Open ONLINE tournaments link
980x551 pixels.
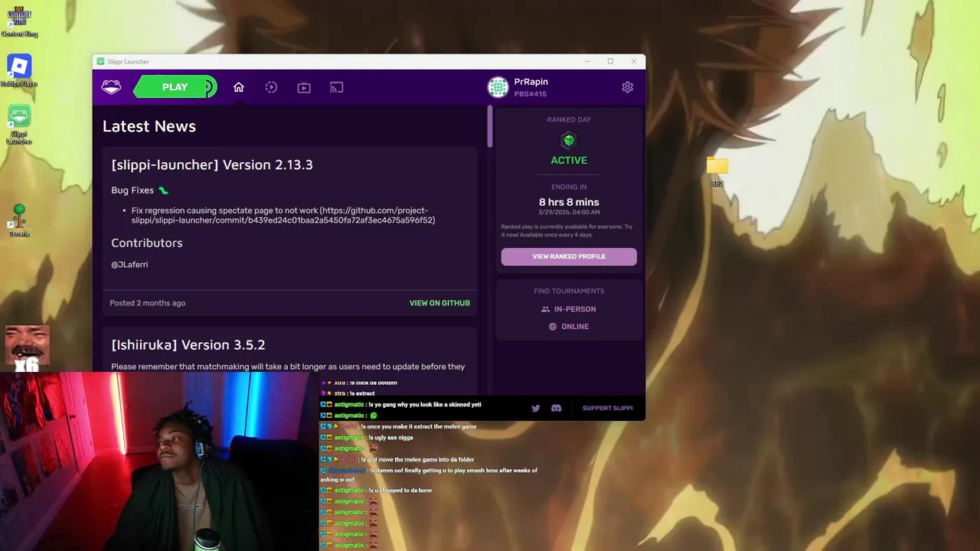[568, 327]
